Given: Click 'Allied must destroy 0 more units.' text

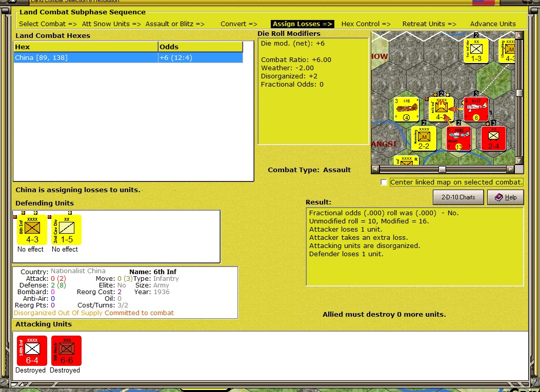Looking at the screenshot, I should click(384, 314).
